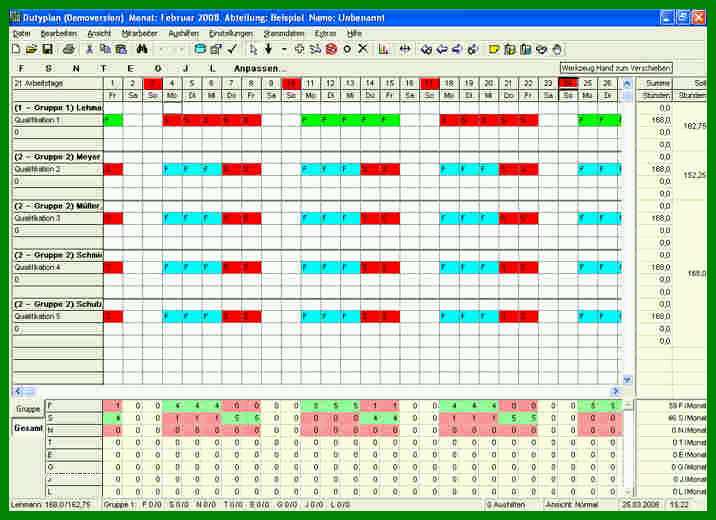Open the Stammdaten menu
The image size is (716, 520).
[284, 34]
